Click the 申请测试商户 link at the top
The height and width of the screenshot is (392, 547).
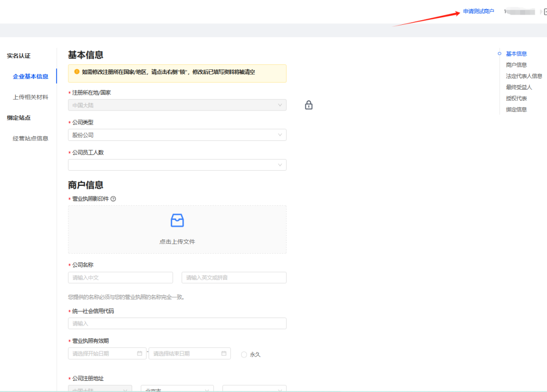coord(478,11)
